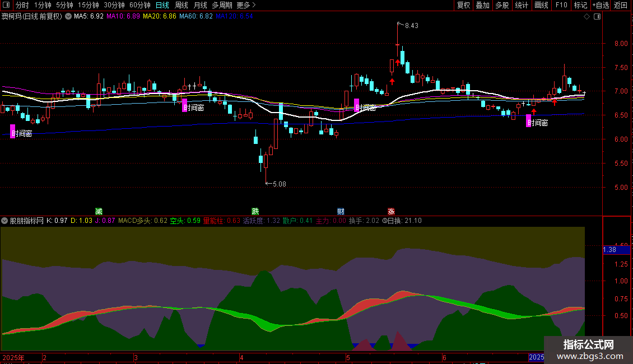Select the 15分钟 period tab
Screen dimensions: 633x364
89,5
